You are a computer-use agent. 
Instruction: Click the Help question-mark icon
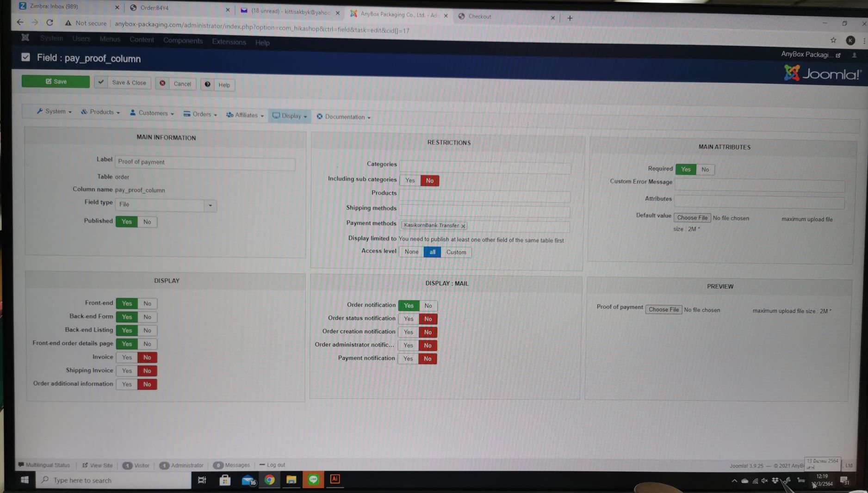point(207,84)
